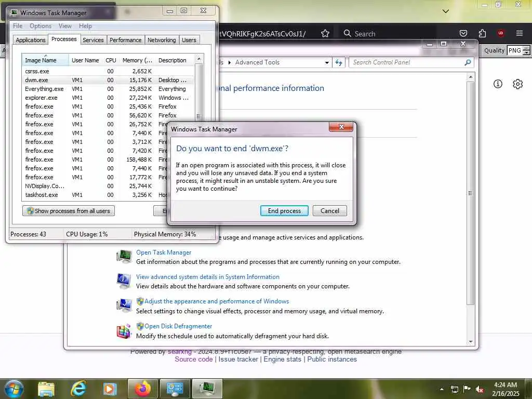Click the System Information monitor icon
Viewport: 532px width, 399px height.
[x=124, y=281]
